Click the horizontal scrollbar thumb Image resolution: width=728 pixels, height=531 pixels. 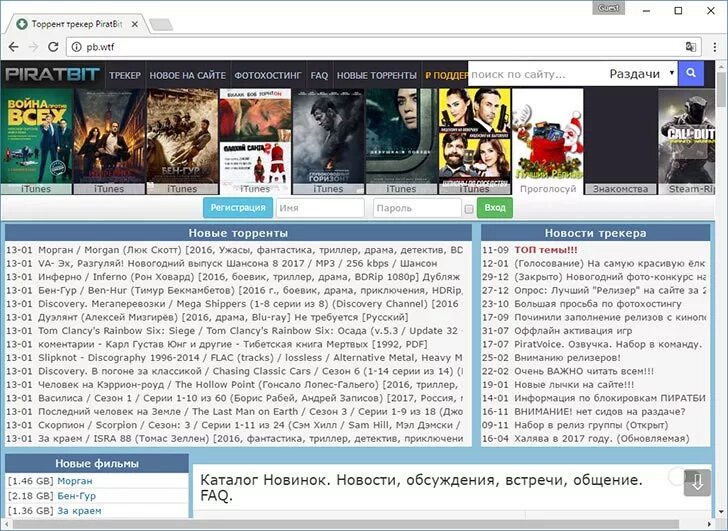(346, 525)
